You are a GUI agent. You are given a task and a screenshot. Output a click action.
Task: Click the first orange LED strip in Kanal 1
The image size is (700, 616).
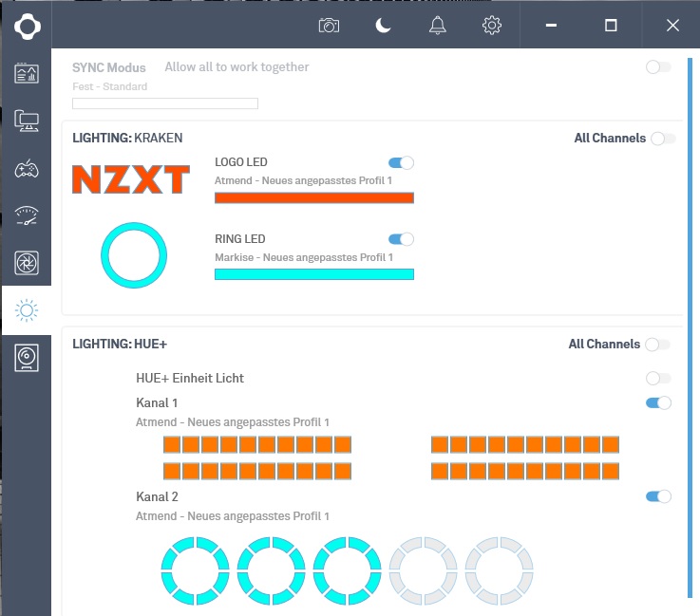click(x=257, y=445)
